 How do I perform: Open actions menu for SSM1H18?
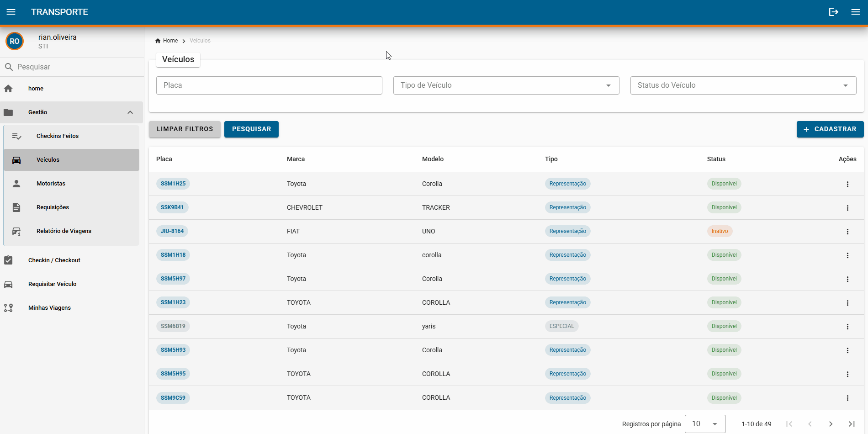[847, 255]
